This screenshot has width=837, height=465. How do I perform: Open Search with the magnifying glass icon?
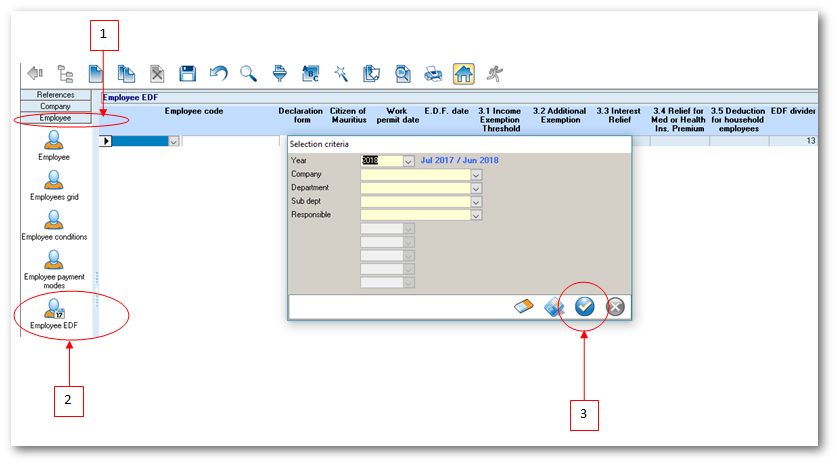pos(248,73)
